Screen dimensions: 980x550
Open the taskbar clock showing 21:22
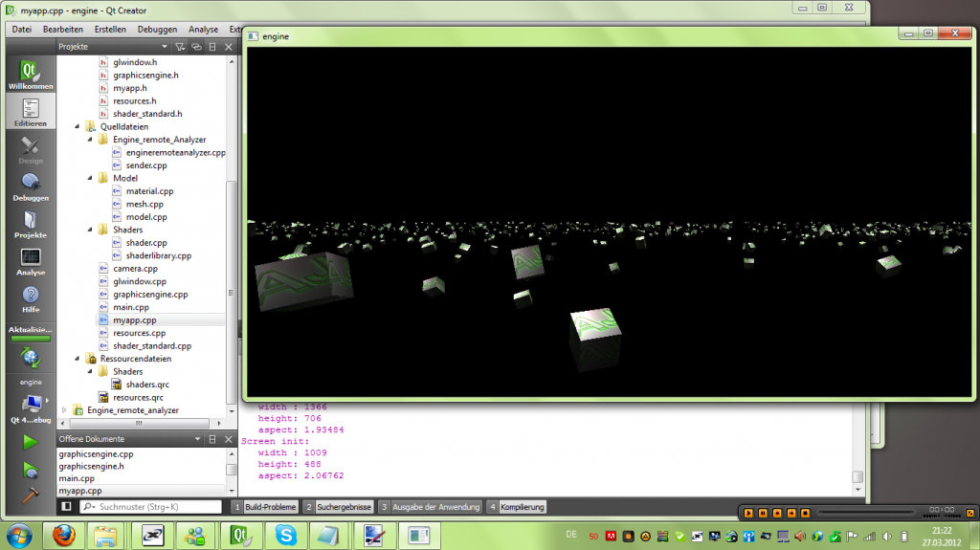tap(942, 537)
